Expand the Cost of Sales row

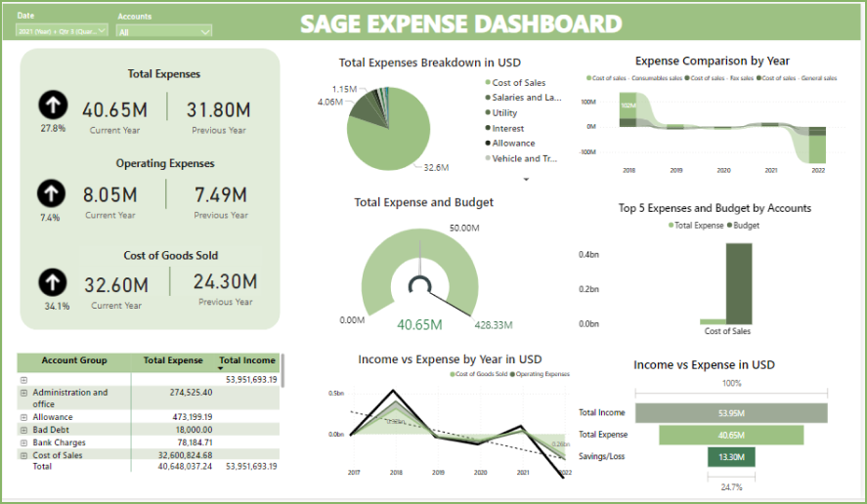click(23, 455)
